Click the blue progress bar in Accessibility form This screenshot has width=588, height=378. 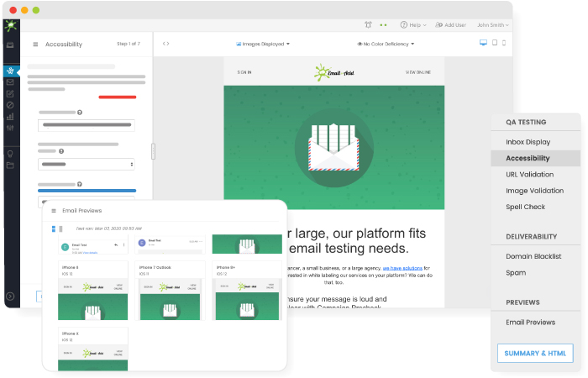click(87, 191)
